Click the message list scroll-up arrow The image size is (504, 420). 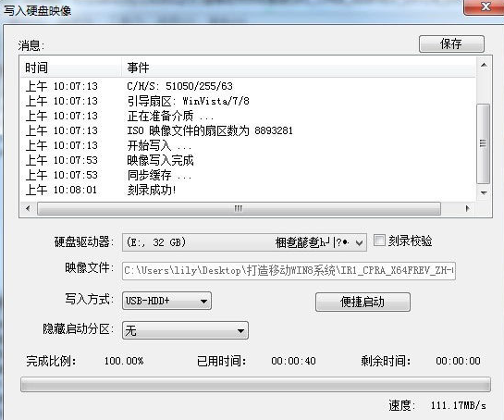click(x=484, y=65)
